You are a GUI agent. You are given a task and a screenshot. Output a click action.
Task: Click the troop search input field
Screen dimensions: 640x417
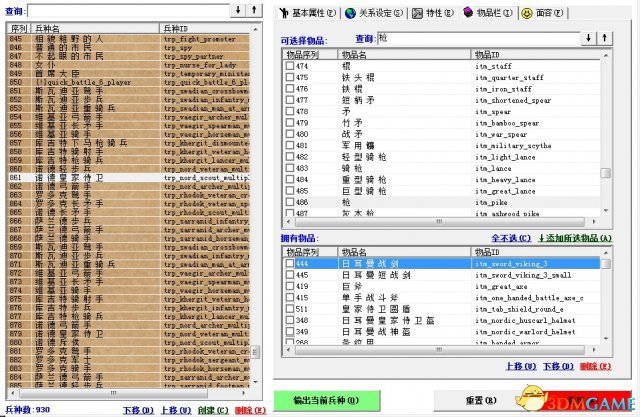pos(129,10)
